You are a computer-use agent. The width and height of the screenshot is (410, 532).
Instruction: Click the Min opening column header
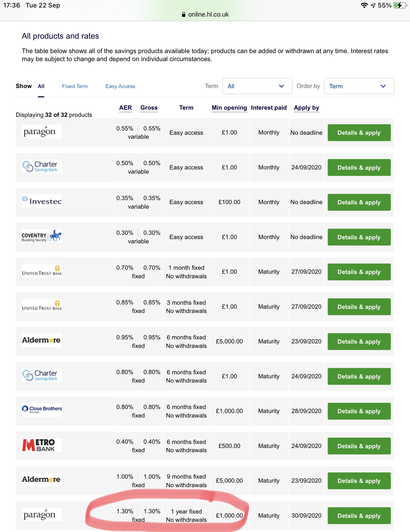pos(229,108)
